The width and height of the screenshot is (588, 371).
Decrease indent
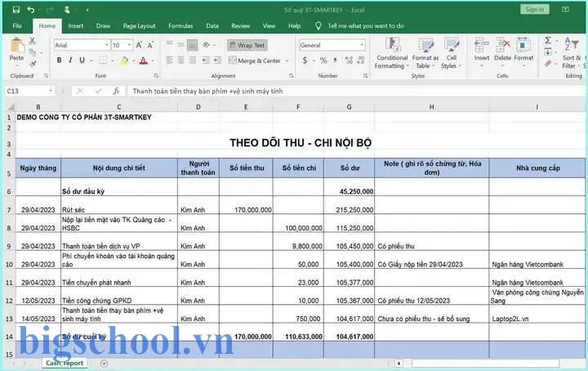pos(206,60)
